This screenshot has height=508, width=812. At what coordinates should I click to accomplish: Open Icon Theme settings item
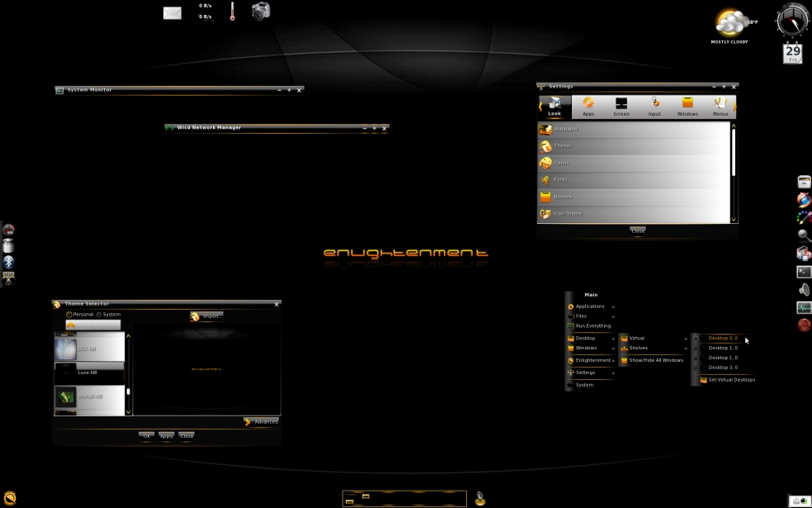coord(634,214)
